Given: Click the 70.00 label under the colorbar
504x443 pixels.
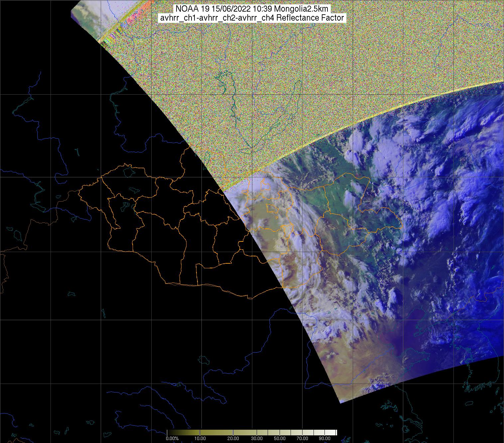Looking at the screenshot, I should (301, 439).
